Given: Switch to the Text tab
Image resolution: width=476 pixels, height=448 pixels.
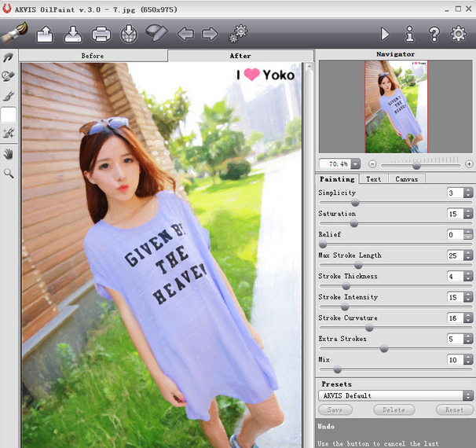Looking at the screenshot, I should (x=374, y=179).
